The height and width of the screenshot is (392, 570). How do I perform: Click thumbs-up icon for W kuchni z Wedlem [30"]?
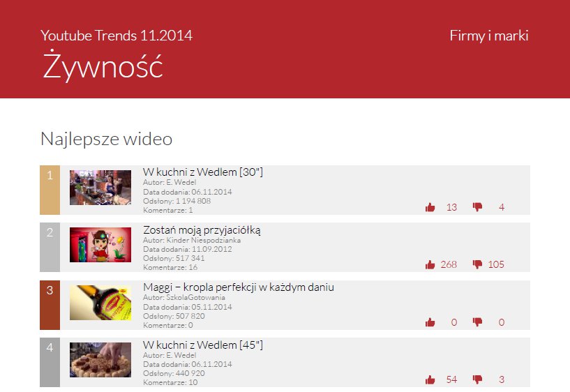[430, 207]
